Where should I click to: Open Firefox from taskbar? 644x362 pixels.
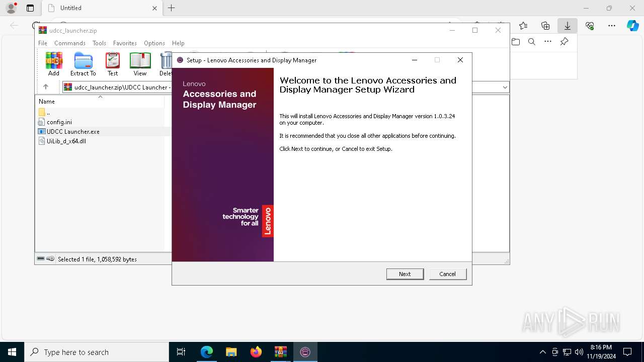tap(256, 352)
